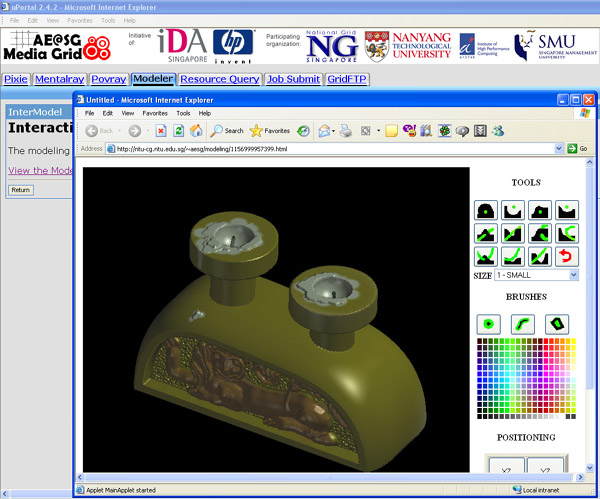Select the first tool in the TOOLS grid

click(486, 210)
